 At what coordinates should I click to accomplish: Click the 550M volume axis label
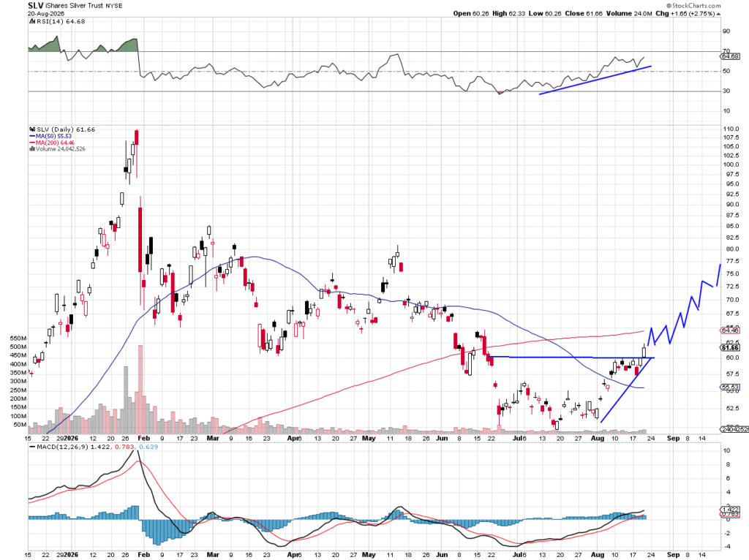click(18, 338)
